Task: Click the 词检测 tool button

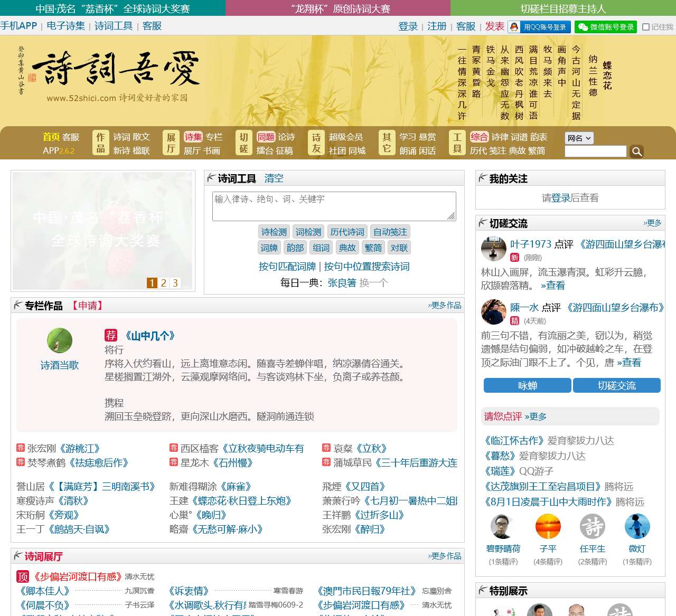Action: (x=308, y=232)
